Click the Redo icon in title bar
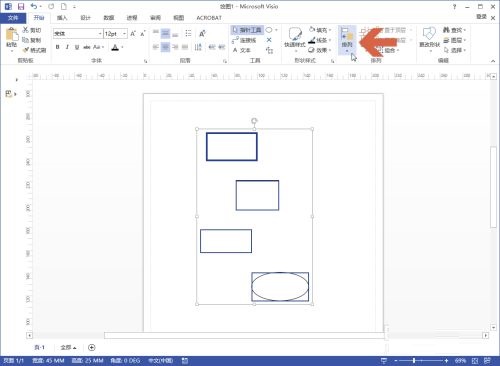This screenshot has height=366, width=500. [51, 6]
